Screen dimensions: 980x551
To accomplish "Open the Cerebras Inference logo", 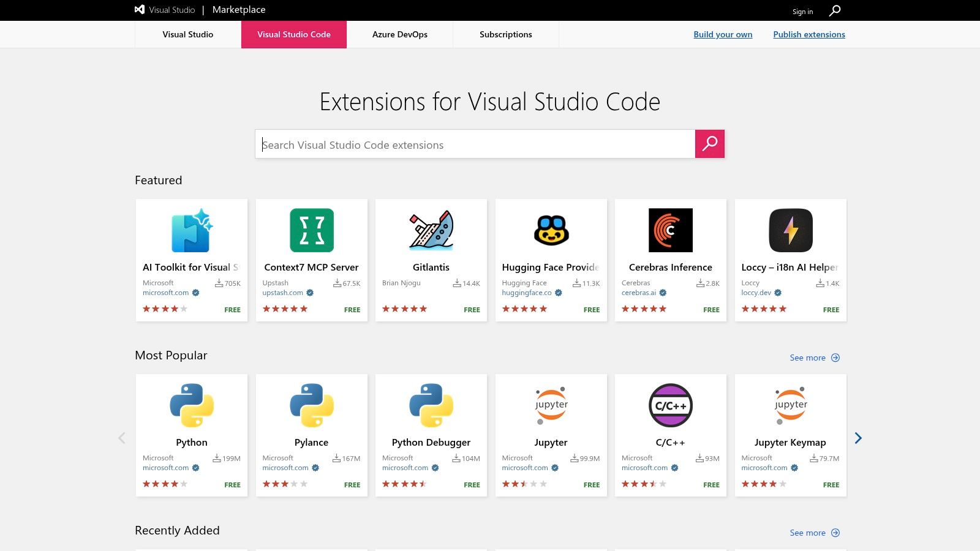I will pos(671,231).
